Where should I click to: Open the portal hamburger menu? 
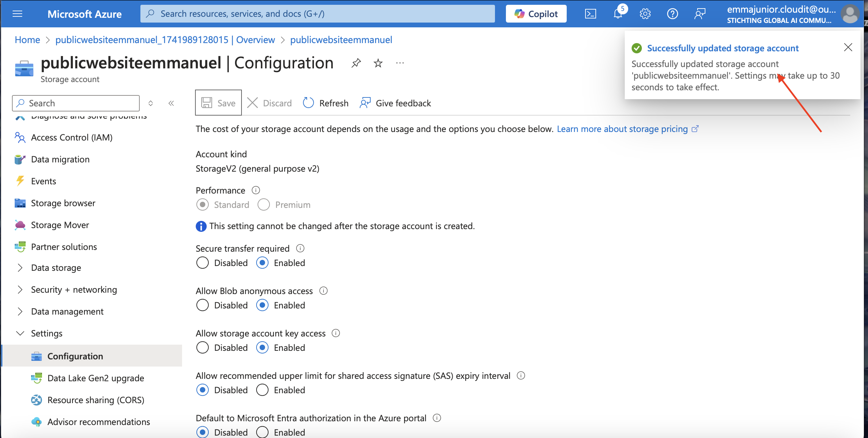click(17, 14)
